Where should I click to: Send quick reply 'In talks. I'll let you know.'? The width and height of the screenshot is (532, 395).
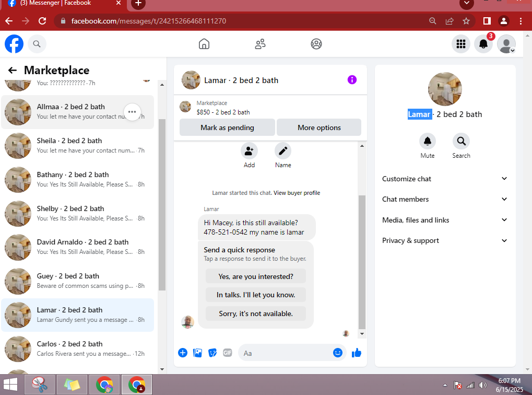pos(255,295)
